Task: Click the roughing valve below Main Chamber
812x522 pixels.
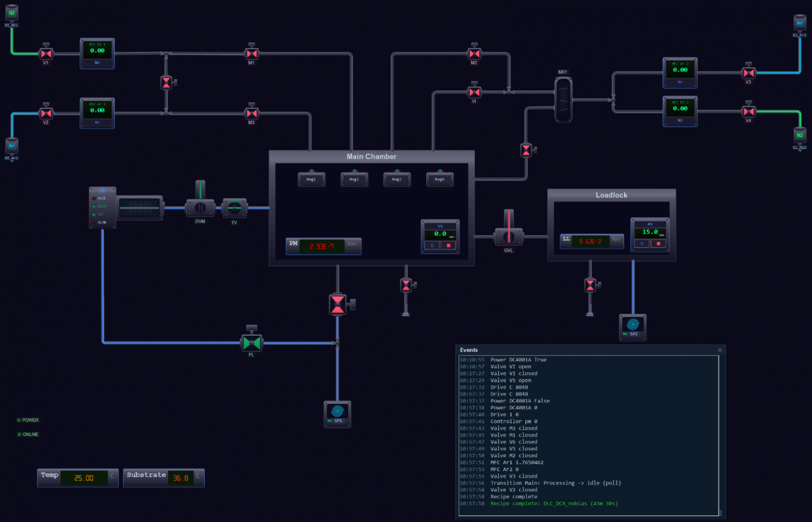Action: (338, 304)
